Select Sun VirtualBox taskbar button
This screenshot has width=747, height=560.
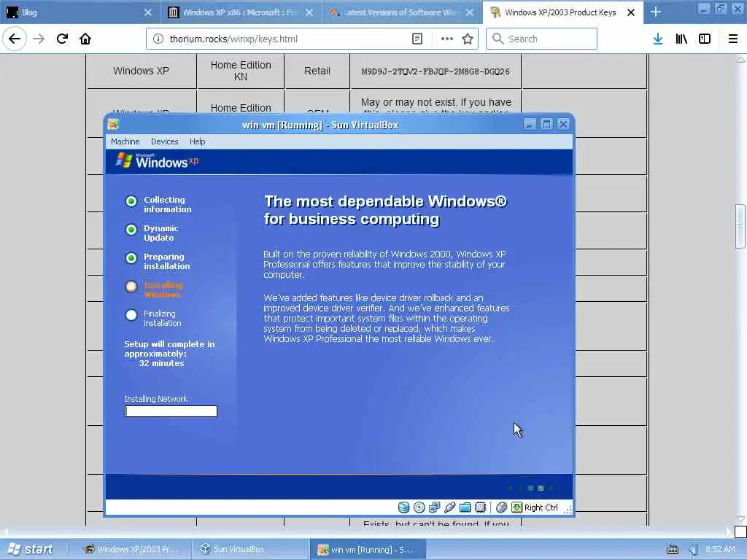pos(251,550)
